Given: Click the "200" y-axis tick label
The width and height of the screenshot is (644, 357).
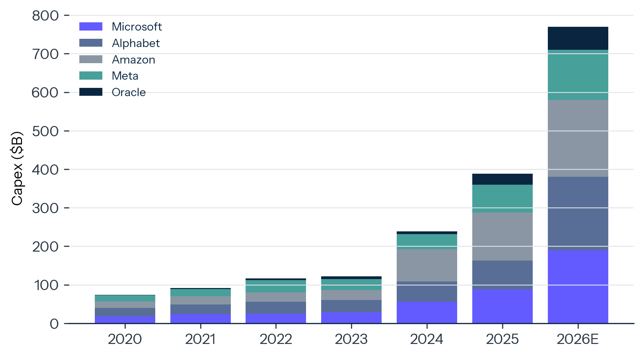Looking at the screenshot, I should pyautogui.click(x=46, y=246).
